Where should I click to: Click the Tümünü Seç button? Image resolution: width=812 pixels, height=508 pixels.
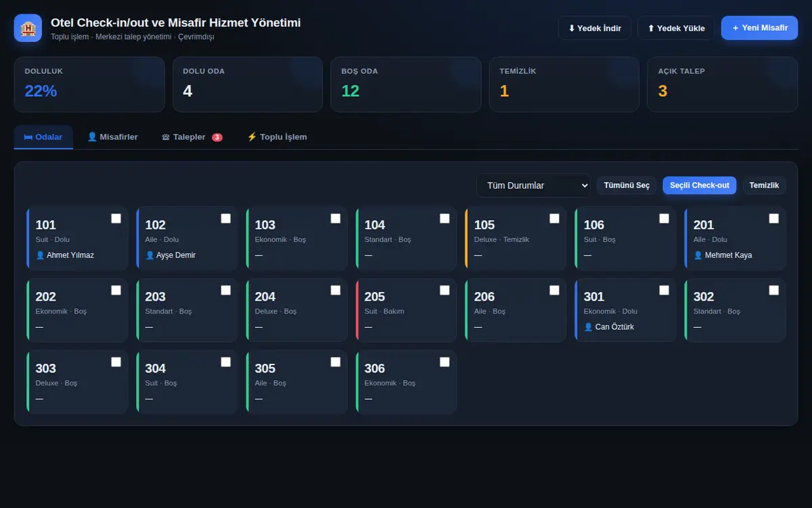click(627, 186)
